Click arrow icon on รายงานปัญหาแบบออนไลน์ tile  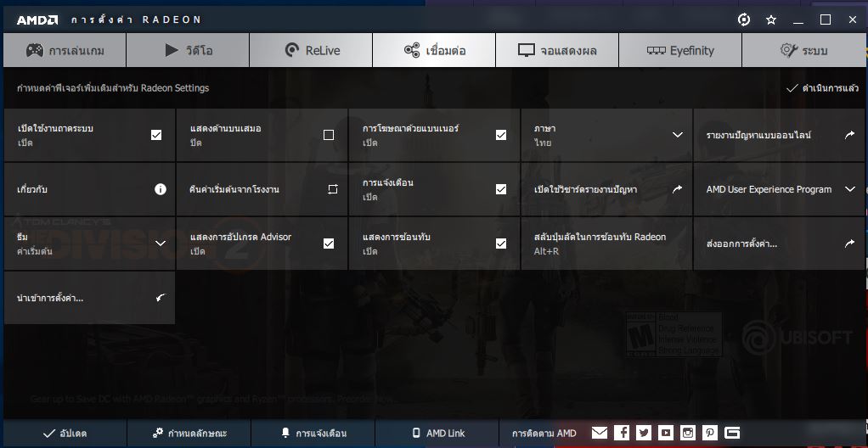coord(849,135)
